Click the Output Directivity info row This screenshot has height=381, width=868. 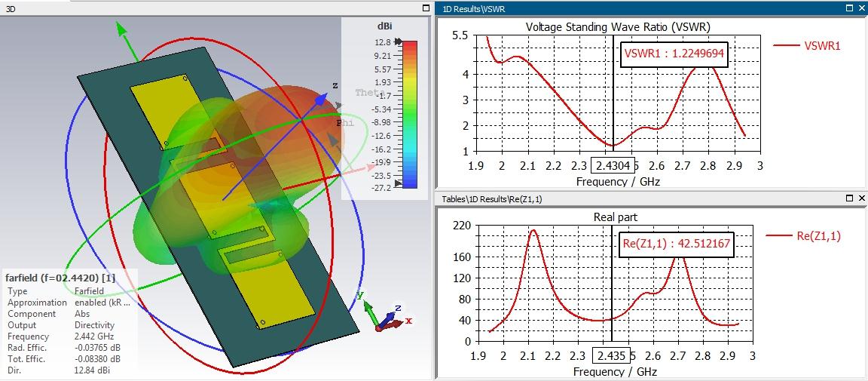click(x=60, y=325)
